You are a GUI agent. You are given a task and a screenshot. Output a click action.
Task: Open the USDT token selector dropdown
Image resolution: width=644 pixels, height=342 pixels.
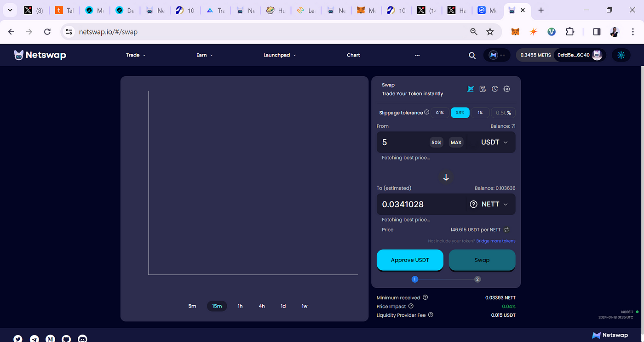pos(494,142)
